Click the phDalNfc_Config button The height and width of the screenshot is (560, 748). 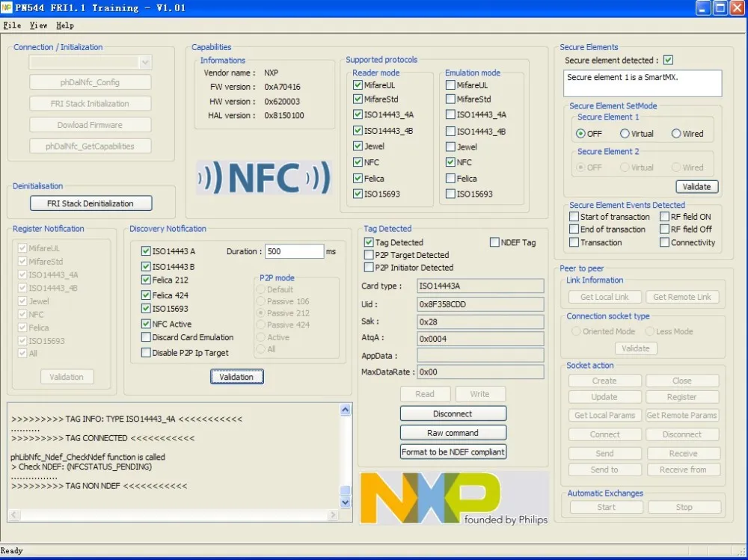(x=90, y=81)
